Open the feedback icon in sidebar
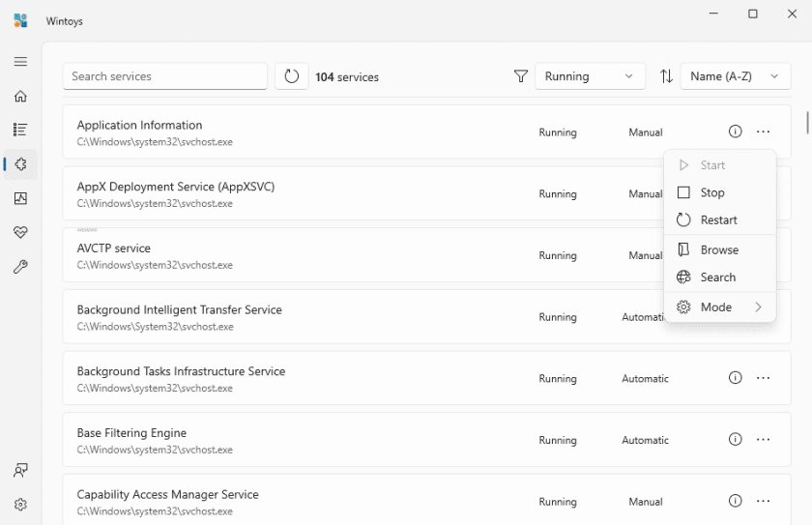This screenshot has height=525, width=812. click(x=20, y=470)
